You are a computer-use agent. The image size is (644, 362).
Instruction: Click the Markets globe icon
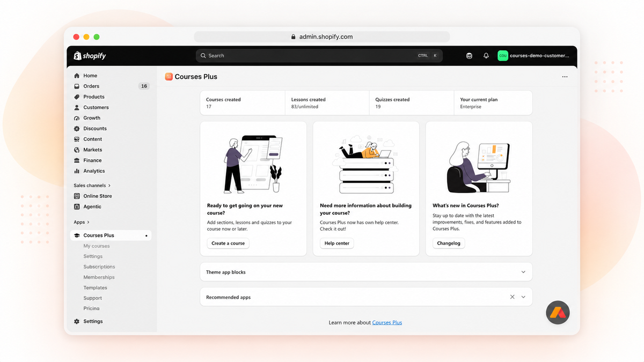(x=77, y=150)
